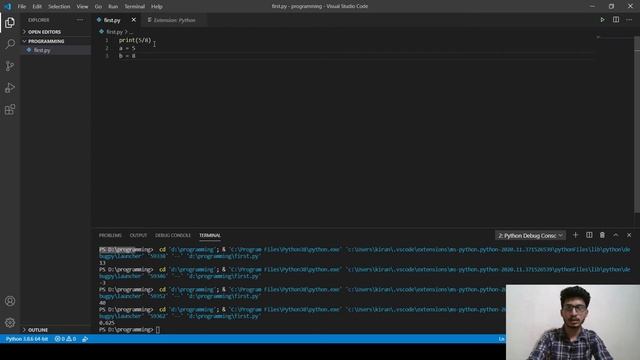Click editor line a = 5

point(127,48)
